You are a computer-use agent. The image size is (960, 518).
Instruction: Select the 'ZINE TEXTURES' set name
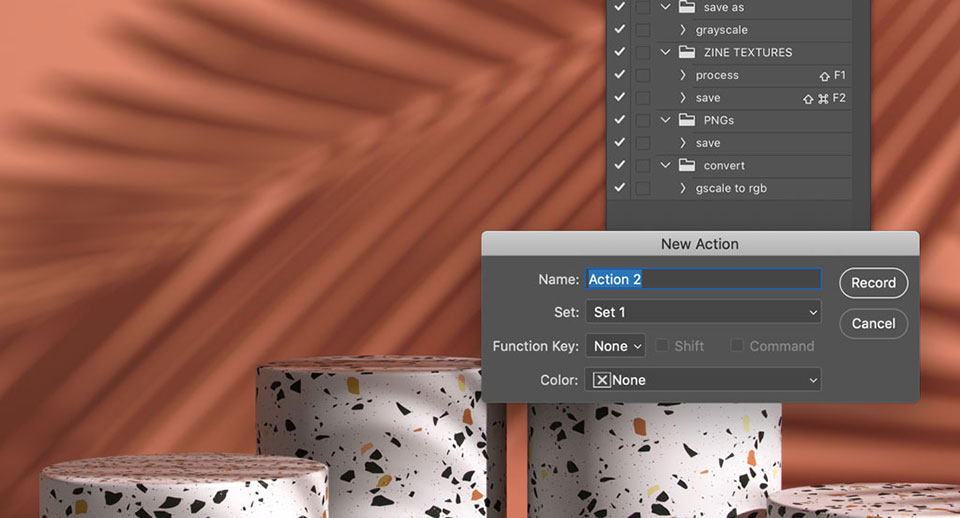pyautogui.click(x=748, y=53)
